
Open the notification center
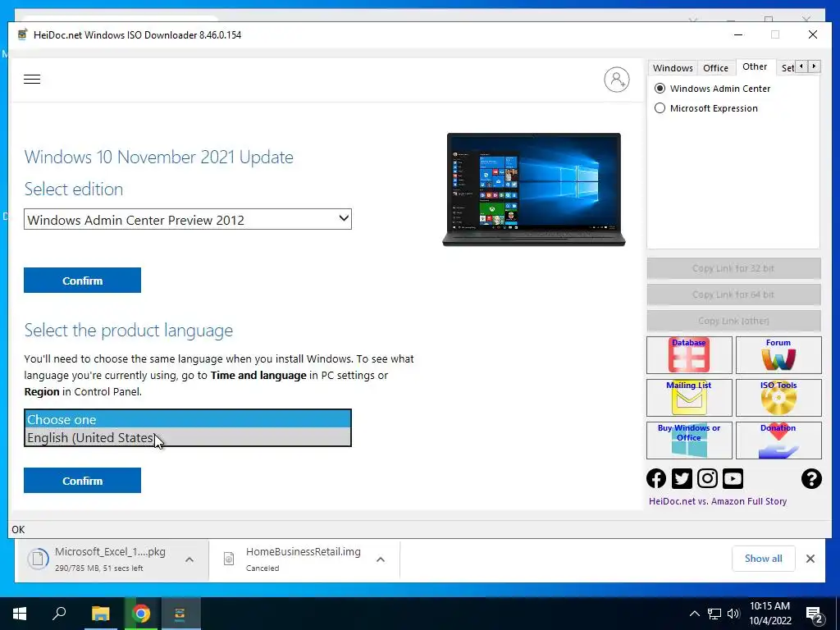tap(815, 614)
